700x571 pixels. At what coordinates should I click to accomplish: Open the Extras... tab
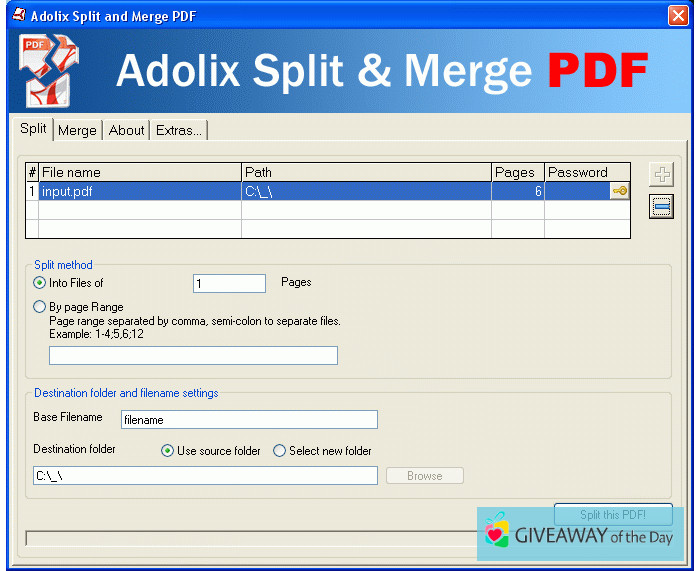pyautogui.click(x=179, y=130)
